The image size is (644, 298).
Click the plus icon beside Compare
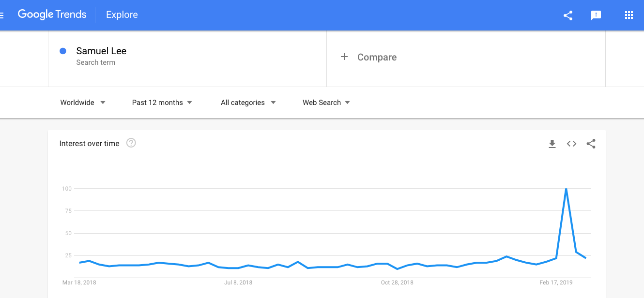[344, 57]
